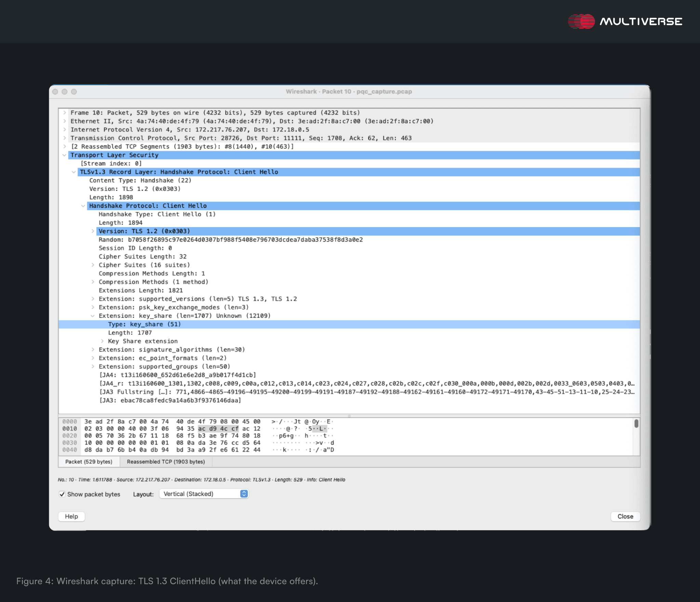The height and width of the screenshot is (602, 700).
Task: Collapse the Transport Layer Security section
Action: pos(64,155)
